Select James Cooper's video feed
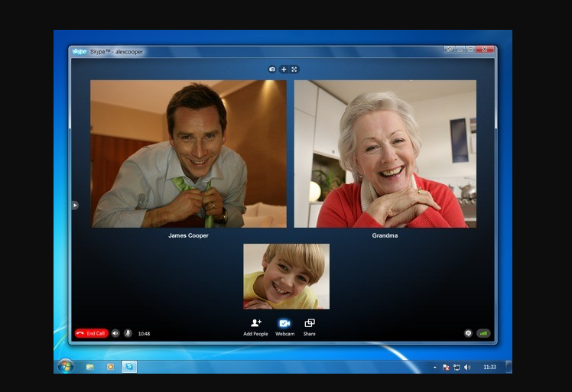 tap(188, 154)
